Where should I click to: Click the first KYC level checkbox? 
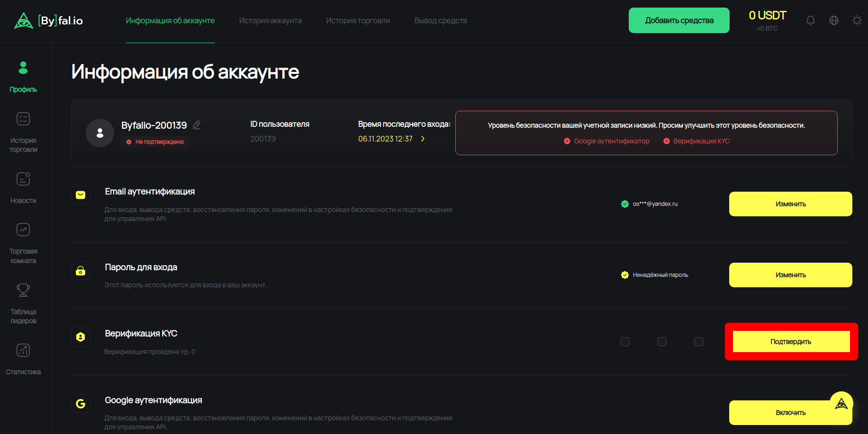624,342
